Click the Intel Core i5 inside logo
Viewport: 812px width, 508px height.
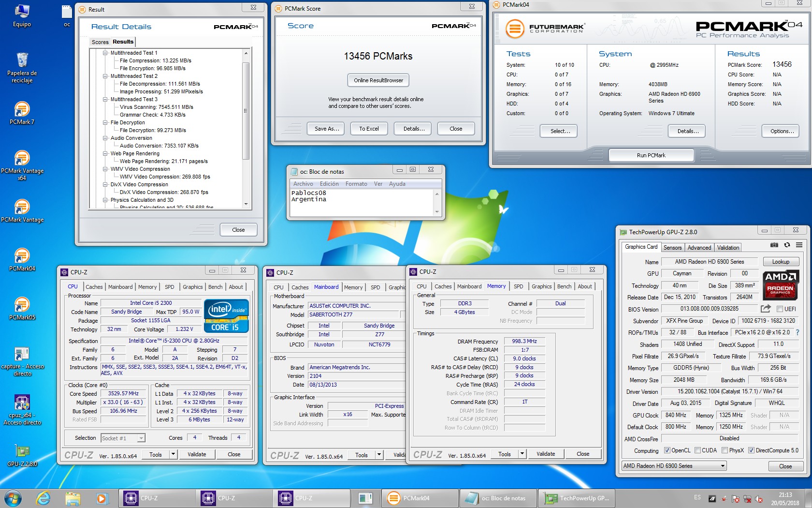[x=226, y=316]
